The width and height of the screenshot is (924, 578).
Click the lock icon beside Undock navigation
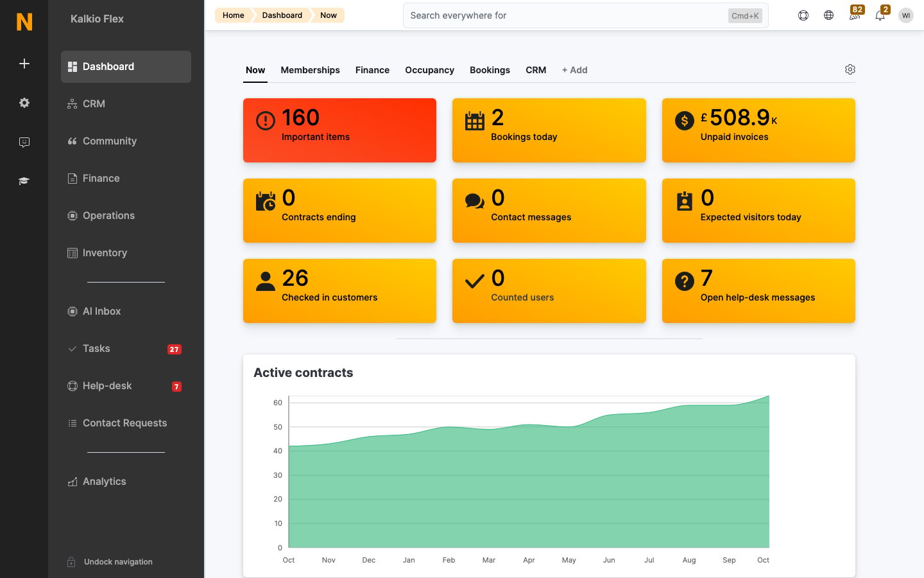click(72, 562)
